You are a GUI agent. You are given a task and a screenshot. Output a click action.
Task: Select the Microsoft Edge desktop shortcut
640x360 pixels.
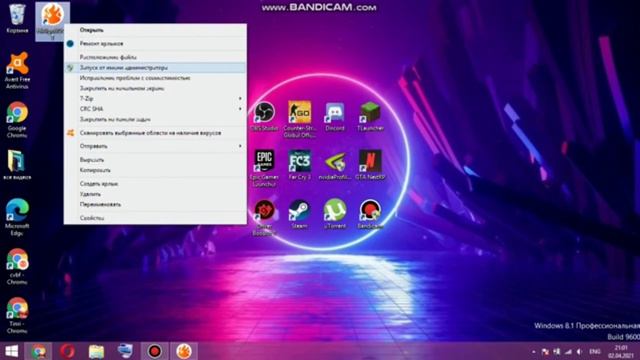17,217
